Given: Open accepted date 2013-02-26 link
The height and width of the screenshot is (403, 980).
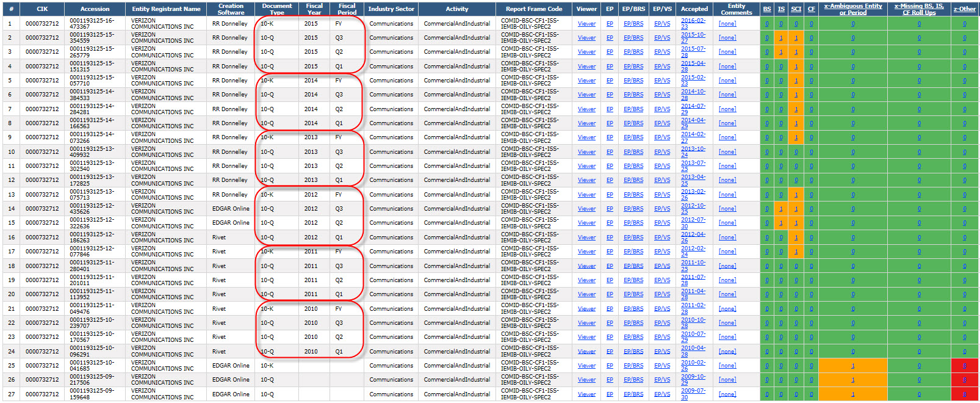Looking at the screenshot, I should (693, 195).
